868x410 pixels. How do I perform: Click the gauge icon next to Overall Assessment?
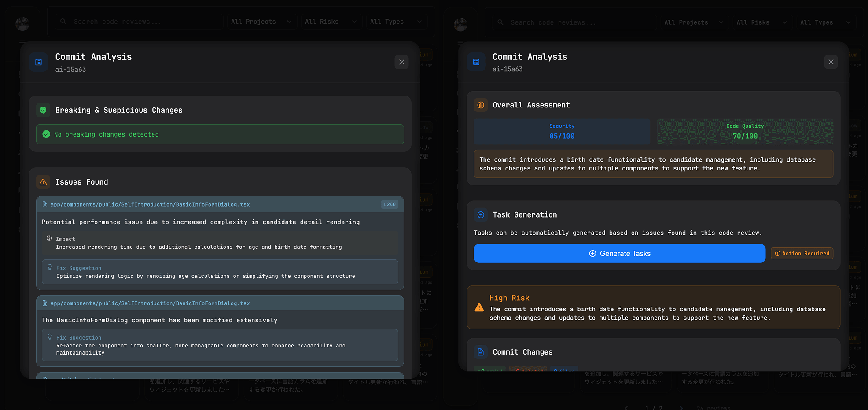click(x=481, y=105)
